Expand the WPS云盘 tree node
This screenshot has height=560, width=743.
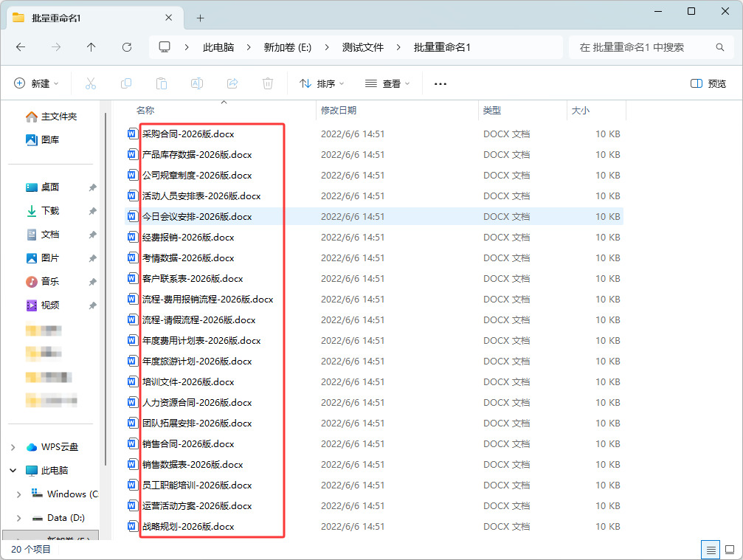(x=13, y=447)
